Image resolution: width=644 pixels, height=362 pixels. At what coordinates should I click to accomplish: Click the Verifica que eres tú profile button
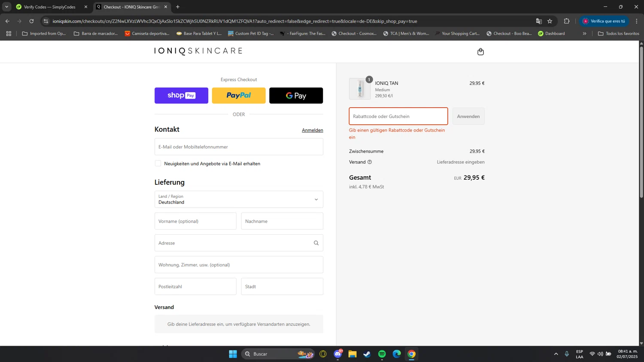604,21
